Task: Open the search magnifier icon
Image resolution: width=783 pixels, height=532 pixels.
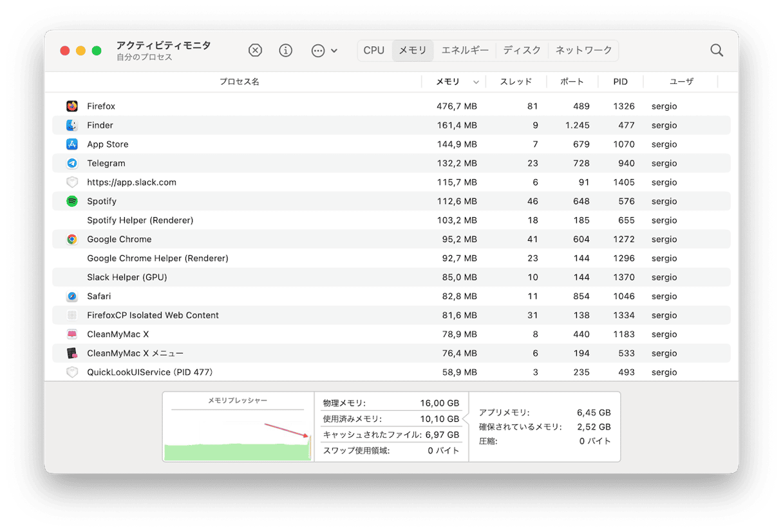Action: [x=717, y=50]
